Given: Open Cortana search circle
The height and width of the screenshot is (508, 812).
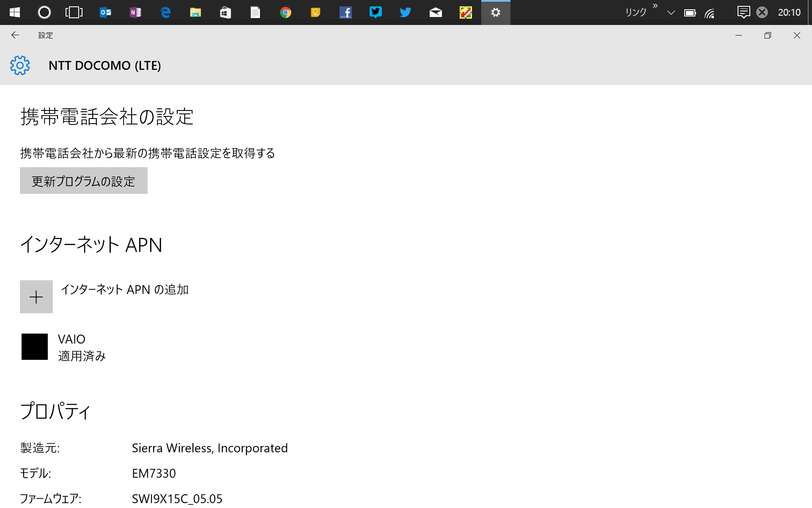Looking at the screenshot, I should [44, 13].
